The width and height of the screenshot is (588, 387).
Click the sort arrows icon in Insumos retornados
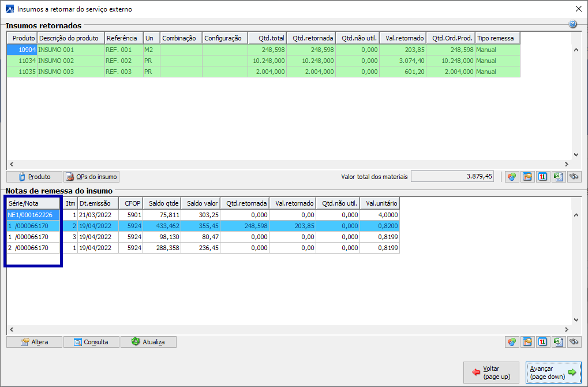542,177
